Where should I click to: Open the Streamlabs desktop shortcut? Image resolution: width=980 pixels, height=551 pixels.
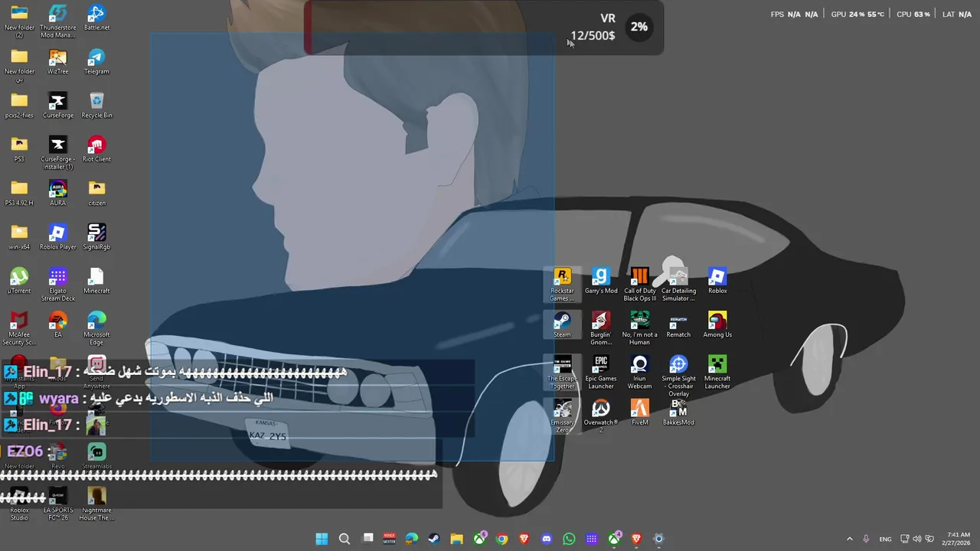[x=96, y=457]
